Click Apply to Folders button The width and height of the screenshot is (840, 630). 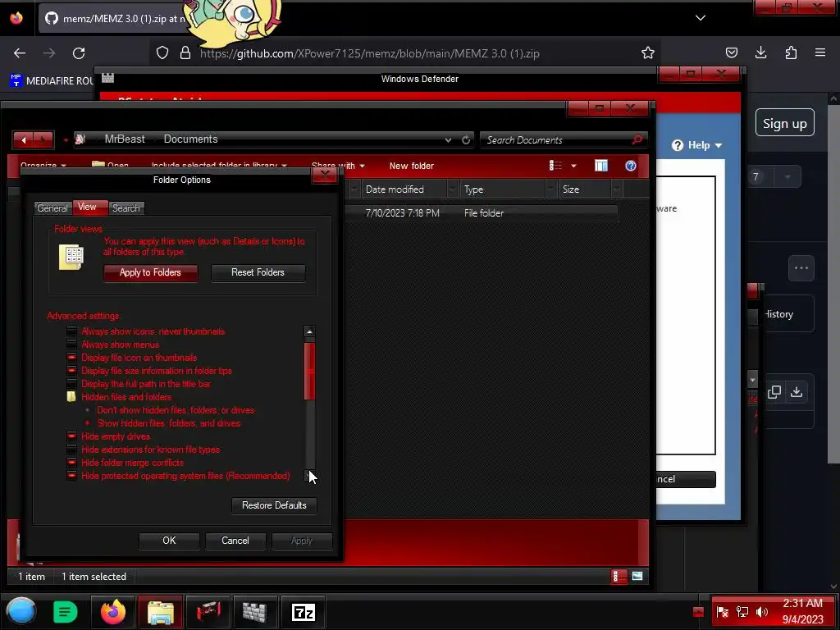[151, 272]
